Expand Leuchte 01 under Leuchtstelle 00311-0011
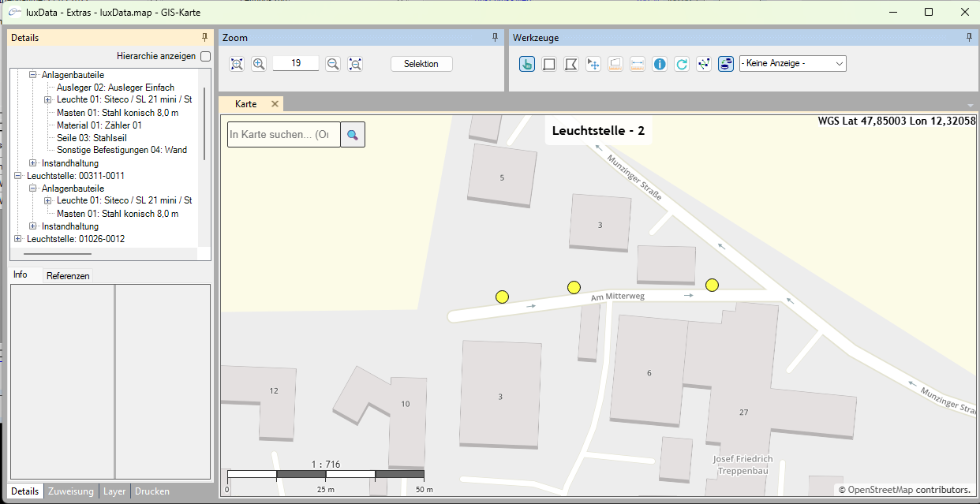Image resolution: width=980 pixels, height=504 pixels. click(x=48, y=201)
